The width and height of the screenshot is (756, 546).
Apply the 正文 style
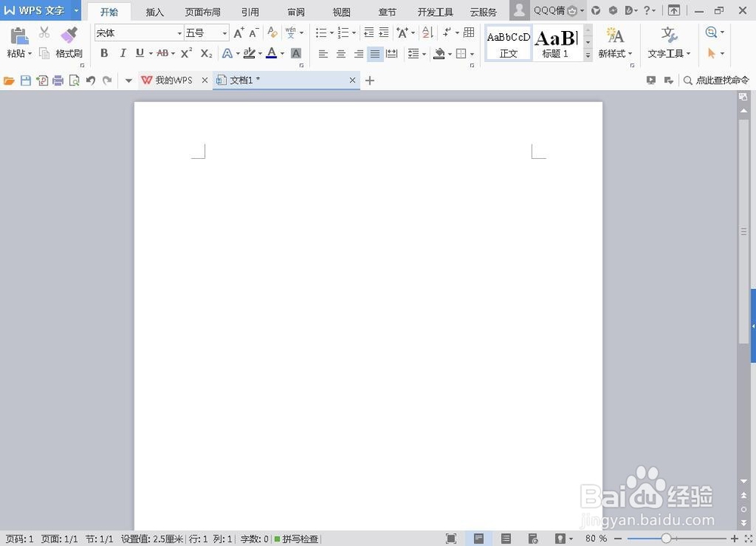[x=508, y=43]
